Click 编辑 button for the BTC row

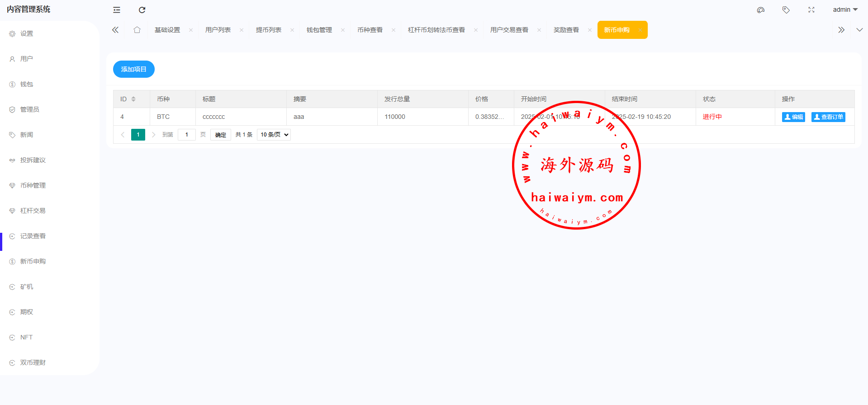793,117
